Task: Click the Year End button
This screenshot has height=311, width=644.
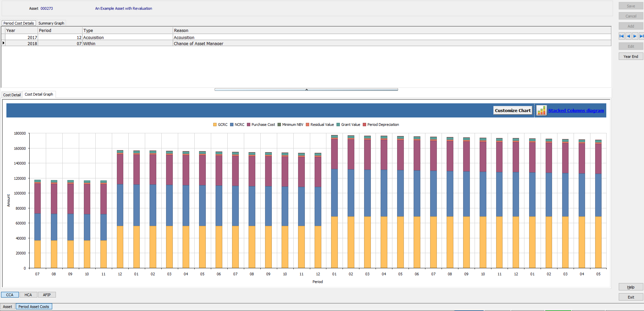Action: 631,56
